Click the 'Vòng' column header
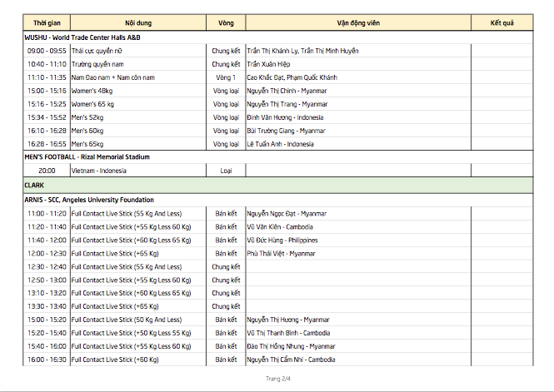This screenshot has width=554, height=392. [225, 23]
